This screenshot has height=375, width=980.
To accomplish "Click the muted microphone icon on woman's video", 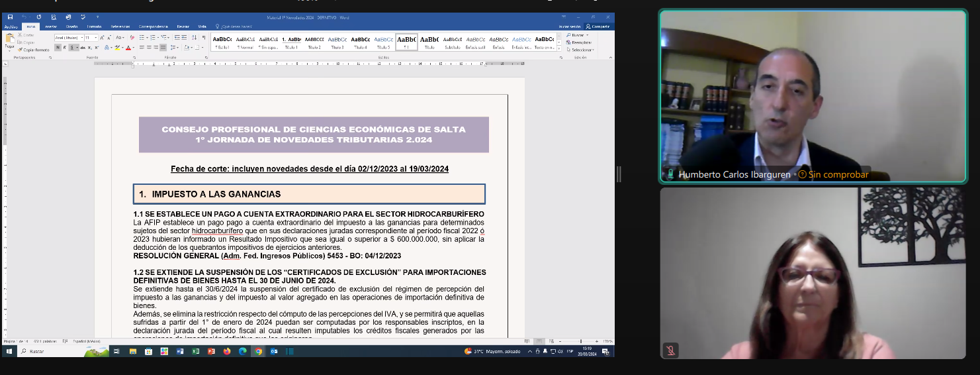I will (670, 350).
